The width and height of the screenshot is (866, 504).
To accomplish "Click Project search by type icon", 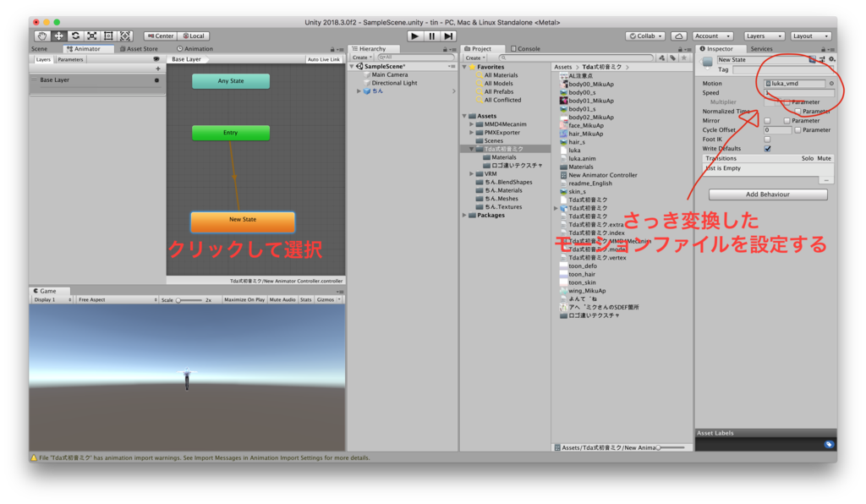I will pyautogui.click(x=661, y=58).
